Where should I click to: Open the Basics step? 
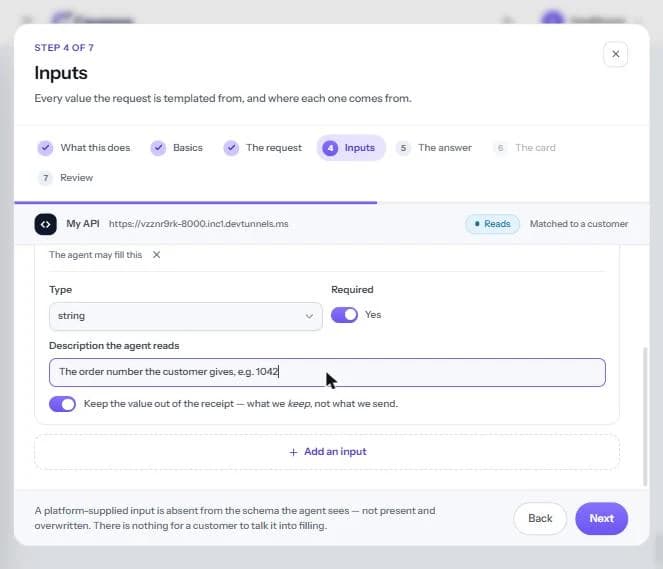[x=177, y=148]
